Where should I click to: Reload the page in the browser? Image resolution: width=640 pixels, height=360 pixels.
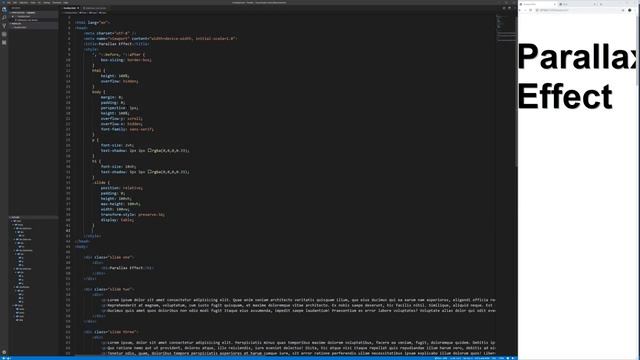pyautogui.click(x=531, y=10)
